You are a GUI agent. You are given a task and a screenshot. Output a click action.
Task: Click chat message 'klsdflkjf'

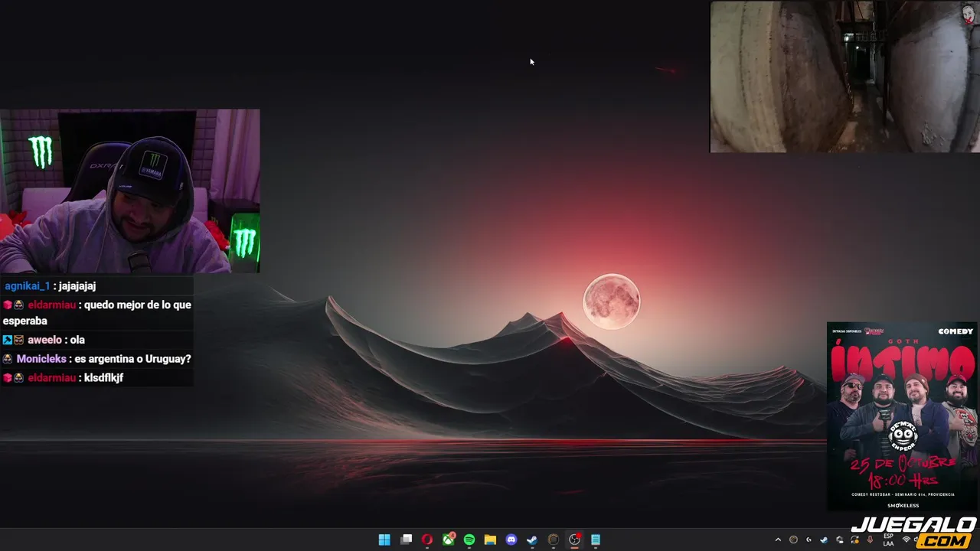103,378
